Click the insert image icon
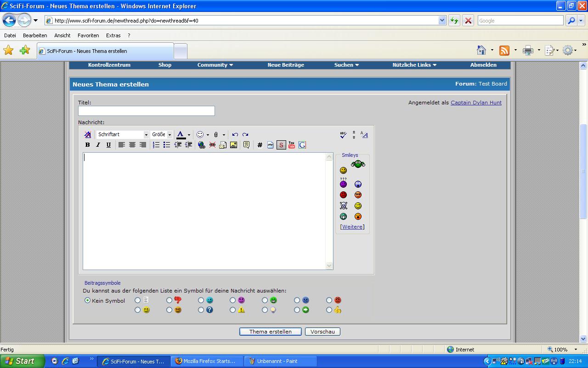 233,145
